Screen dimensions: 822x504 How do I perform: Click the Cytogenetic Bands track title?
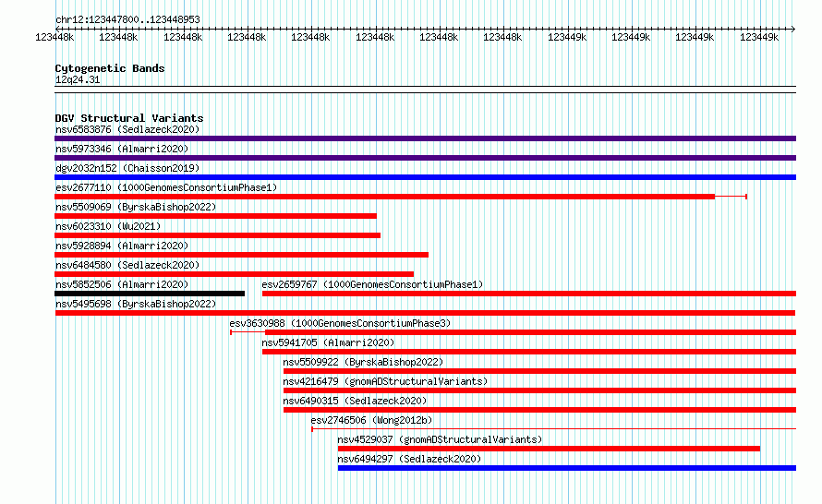coord(110,68)
